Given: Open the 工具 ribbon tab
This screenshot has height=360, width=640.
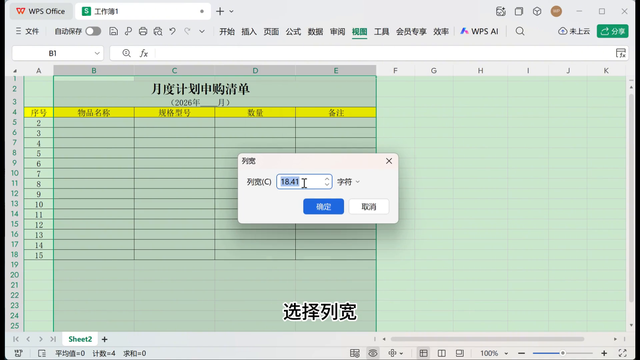Looking at the screenshot, I should point(382,31).
